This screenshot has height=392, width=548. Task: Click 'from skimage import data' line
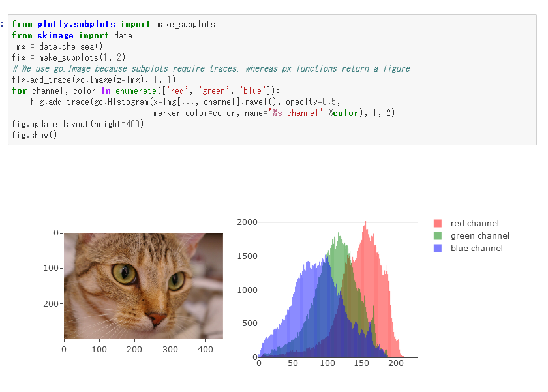tap(72, 35)
